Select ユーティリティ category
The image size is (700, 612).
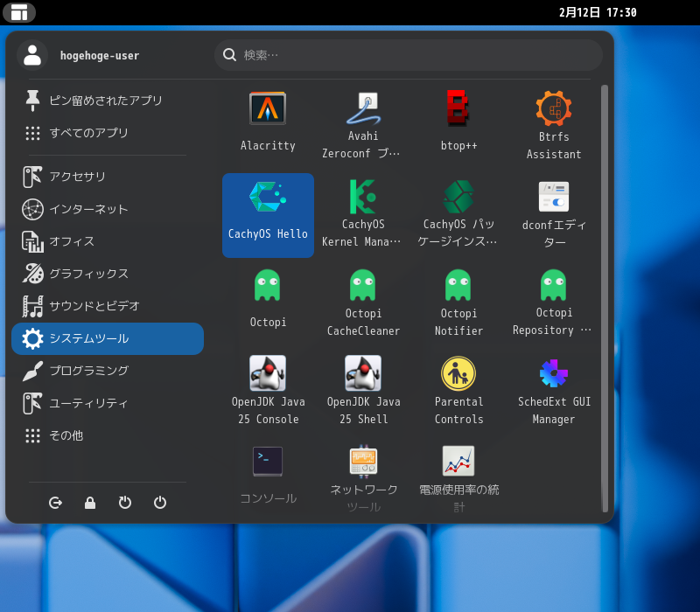(108, 403)
